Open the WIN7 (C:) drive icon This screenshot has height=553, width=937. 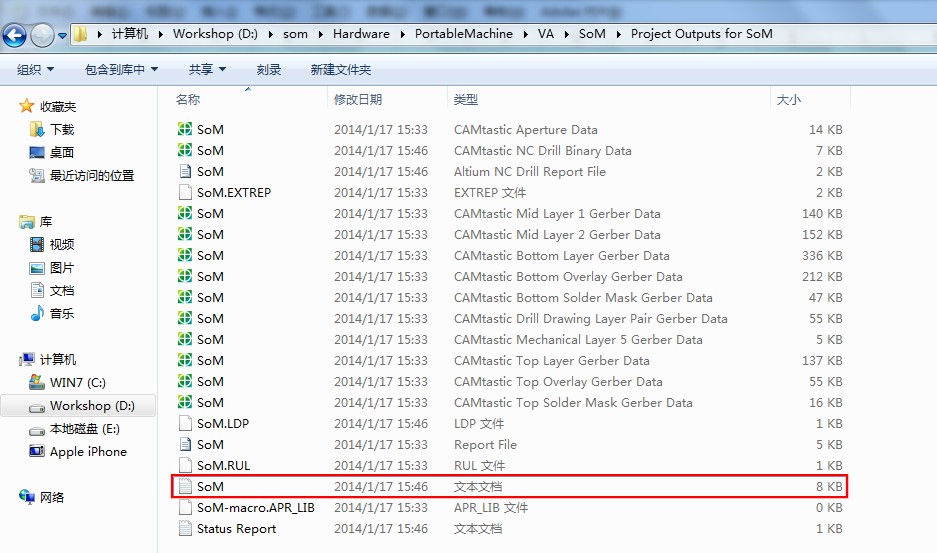(x=36, y=383)
